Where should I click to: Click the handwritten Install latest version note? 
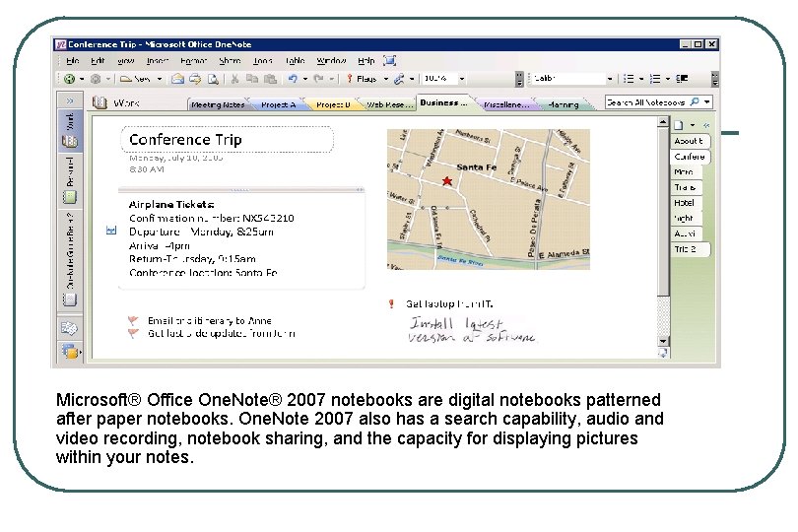[x=472, y=330]
